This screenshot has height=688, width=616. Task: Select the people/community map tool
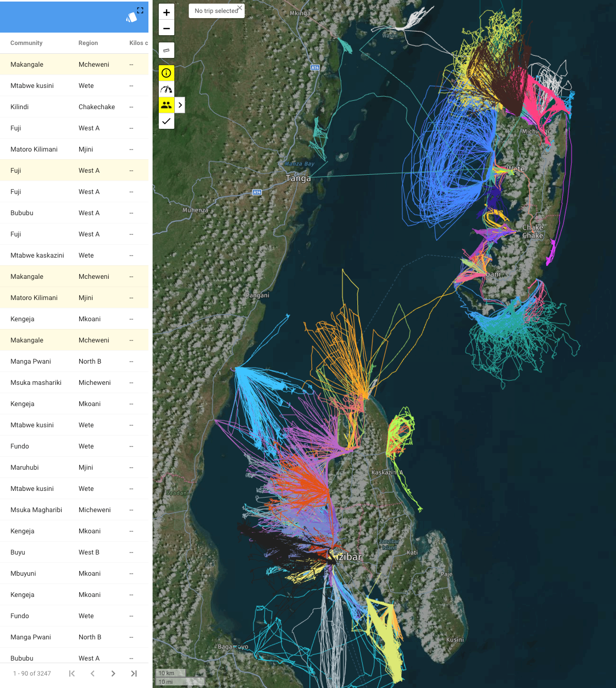pos(166,105)
